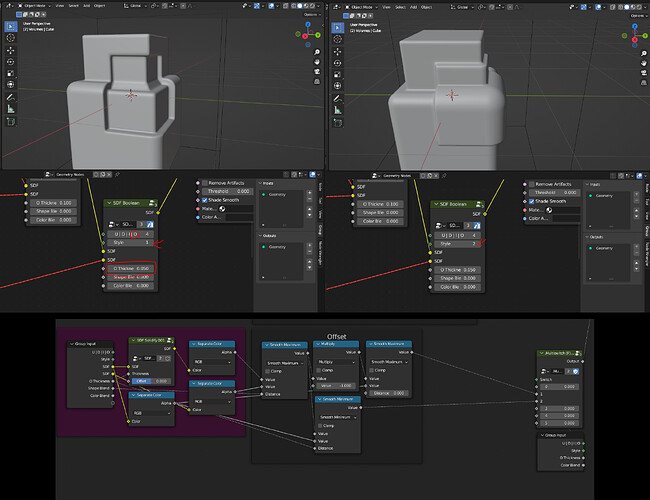Select the Measure tool in right viewport
650x500 pixels.
click(x=337, y=110)
